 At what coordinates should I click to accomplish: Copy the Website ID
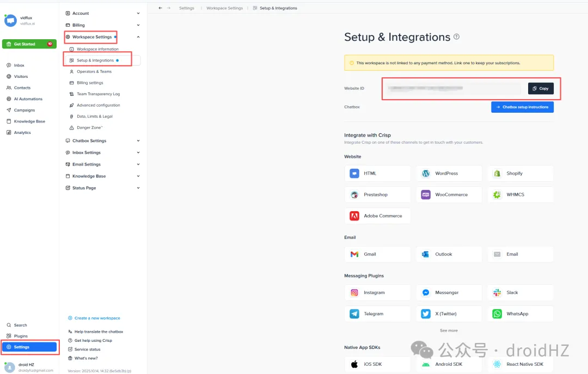(541, 88)
